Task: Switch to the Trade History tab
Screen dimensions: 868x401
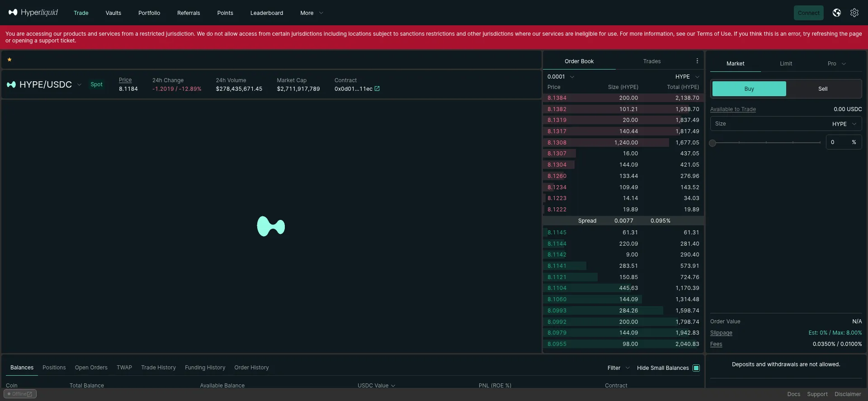Action: [158, 368]
